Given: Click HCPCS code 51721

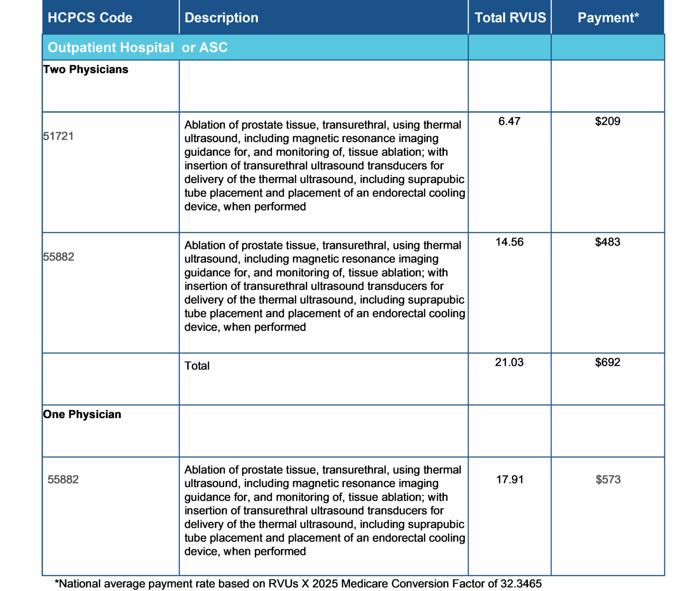Looking at the screenshot, I should [58, 136].
